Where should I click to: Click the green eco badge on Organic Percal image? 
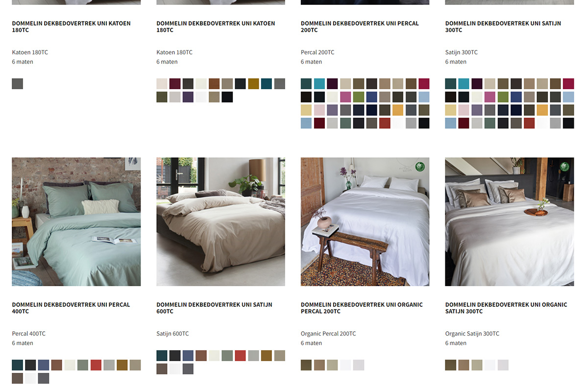coord(419,167)
